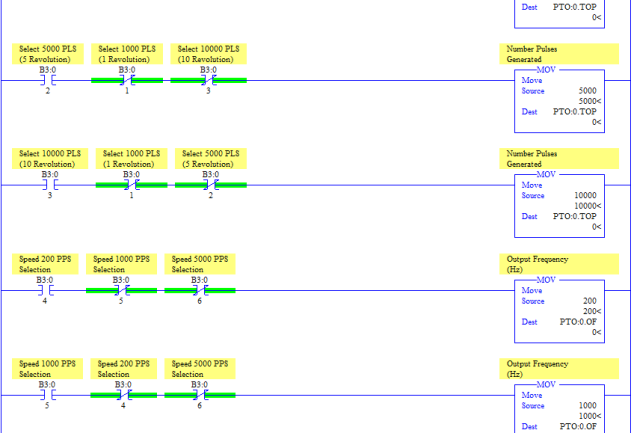This screenshot has height=433, width=634.
Task: Select closed contact B3:0/1 on the Source 5000 rung
Action: [127, 80]
